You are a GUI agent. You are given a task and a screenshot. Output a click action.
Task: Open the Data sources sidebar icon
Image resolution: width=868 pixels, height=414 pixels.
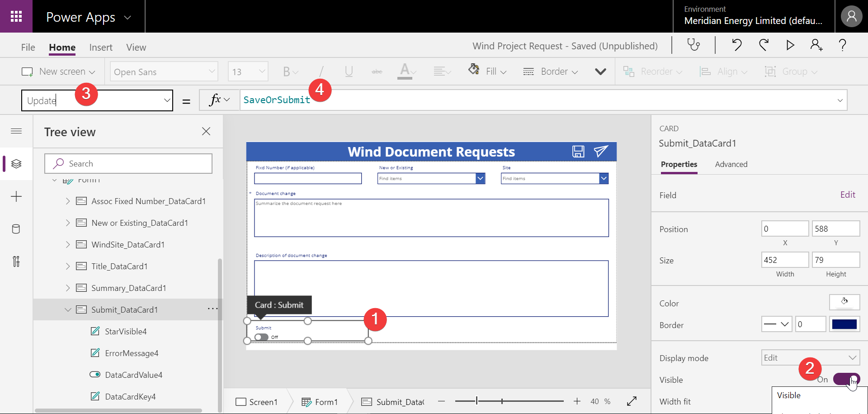[16, 229]
